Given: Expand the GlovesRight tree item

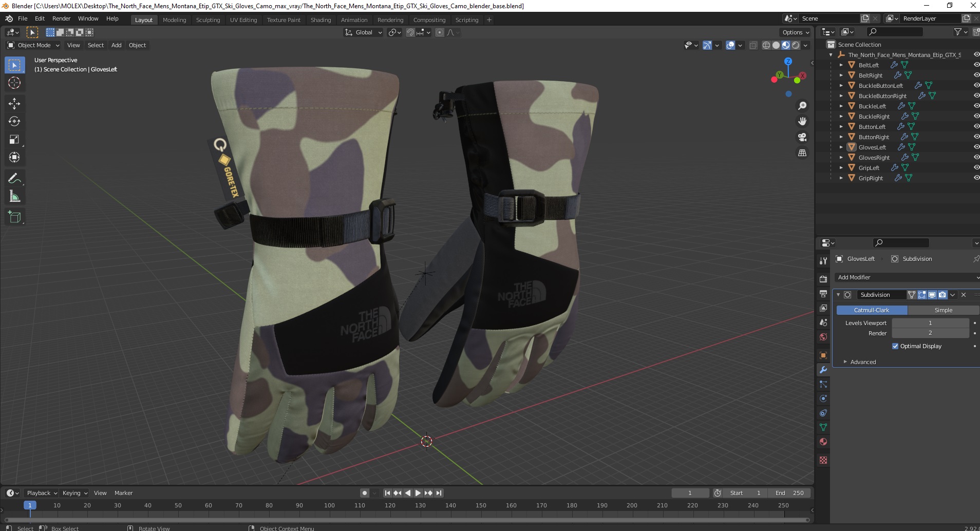Looking at the screenshot, I should pyautogui.click(x=841, y=158).
